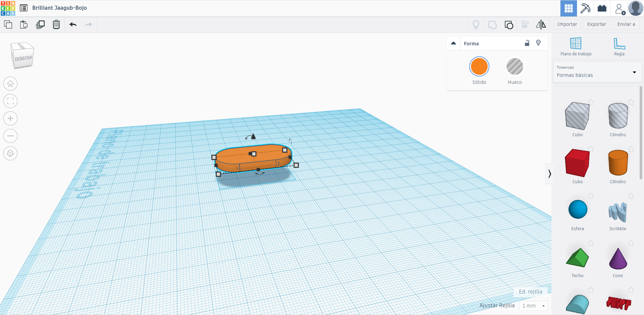Pick the green Techo shape

(x=577, y=257)
